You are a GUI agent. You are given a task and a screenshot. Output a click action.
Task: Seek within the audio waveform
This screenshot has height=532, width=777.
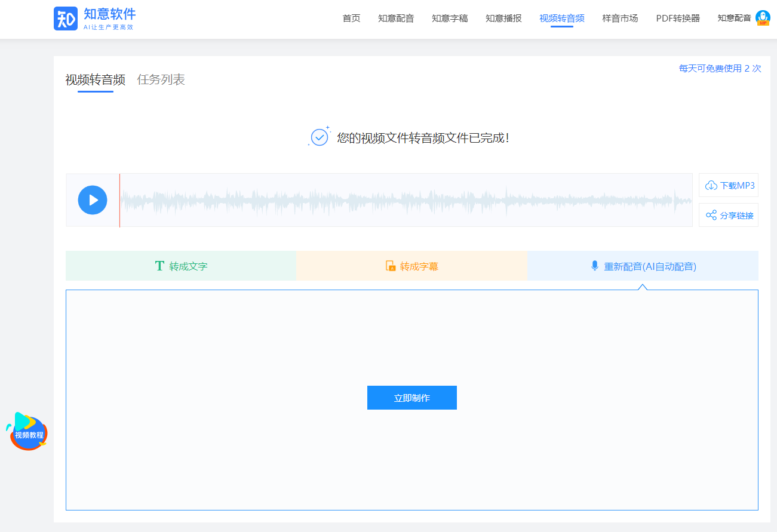(x=406, y=200)
